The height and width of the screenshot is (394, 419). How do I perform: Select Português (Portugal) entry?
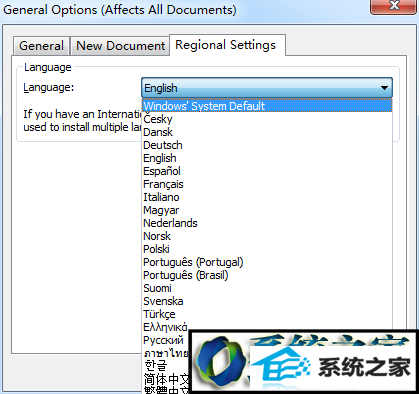click(267, 262)
